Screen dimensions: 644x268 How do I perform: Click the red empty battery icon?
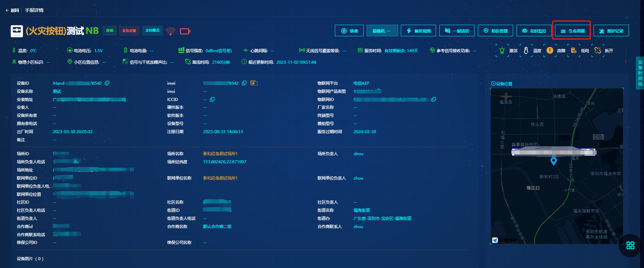click(x=185, y=31)
